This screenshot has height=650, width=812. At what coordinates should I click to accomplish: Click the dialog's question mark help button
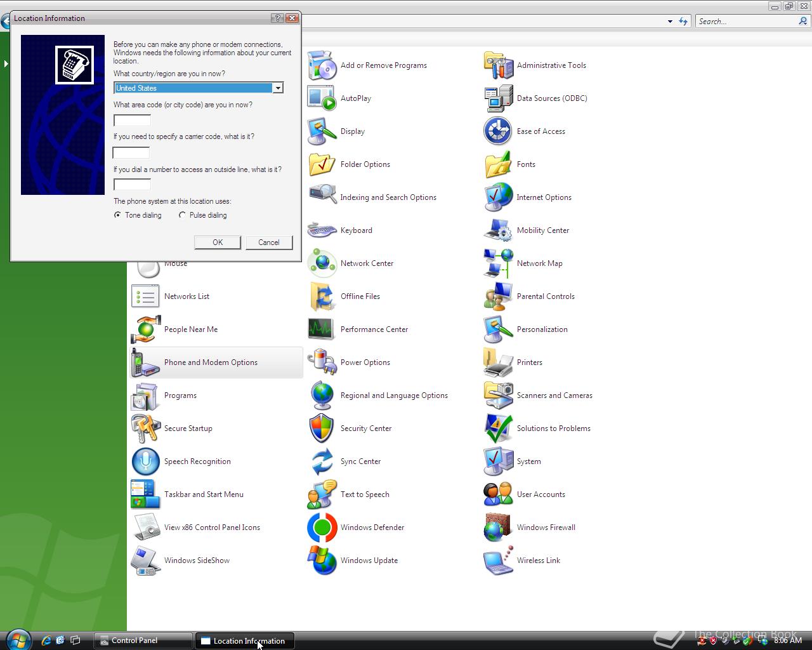click(x=277, y=18)
